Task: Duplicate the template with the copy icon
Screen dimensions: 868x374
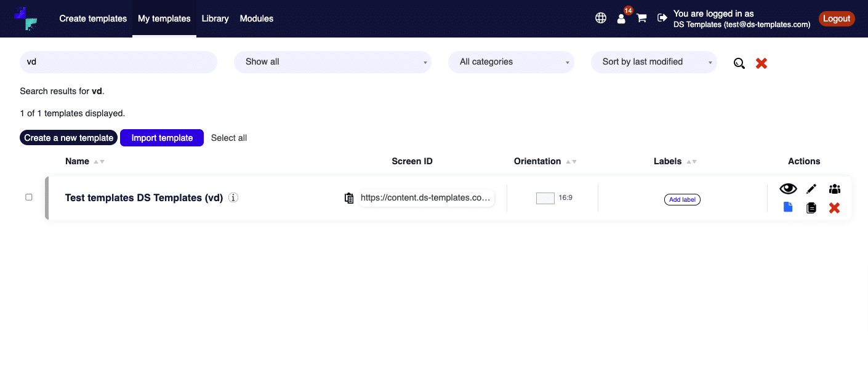Action: (x=811, y=207)
